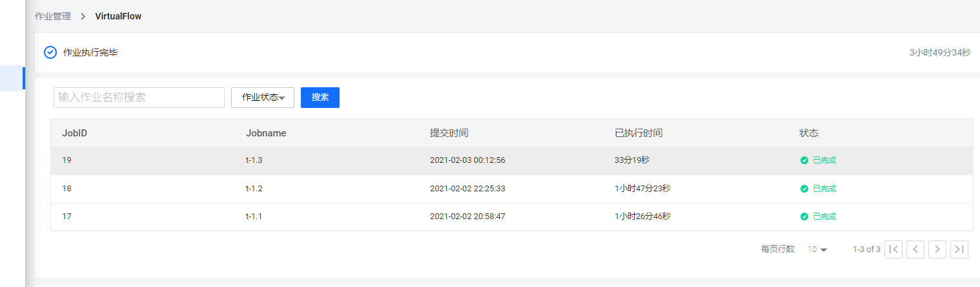Click green completed icon for job 18

pos(804,189)
